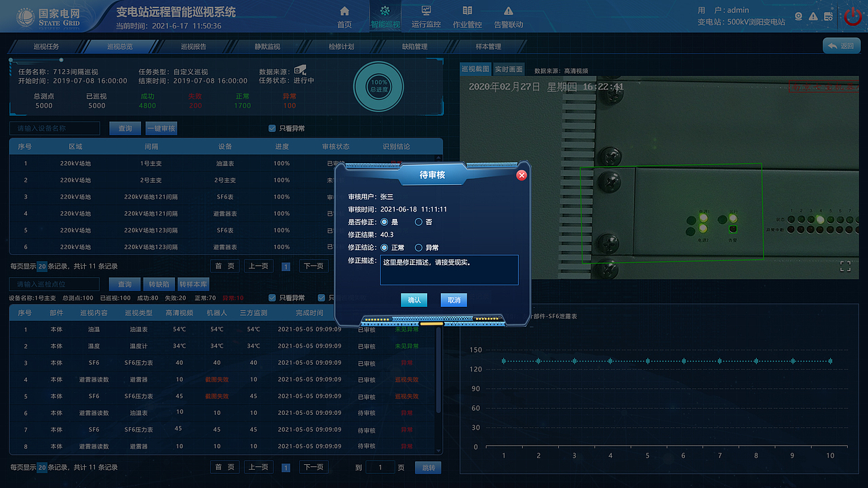Click the 转缺陷 button

click(x=159, y=284)
